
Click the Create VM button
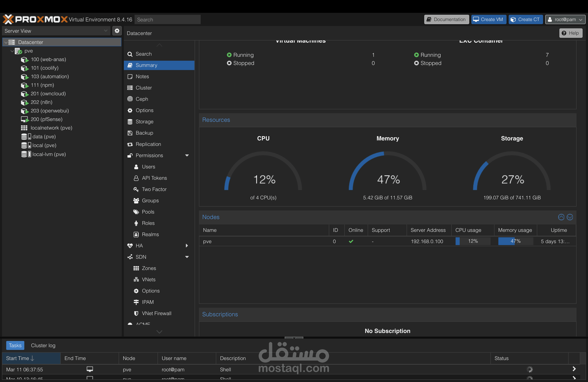click(x=488, y=19)
